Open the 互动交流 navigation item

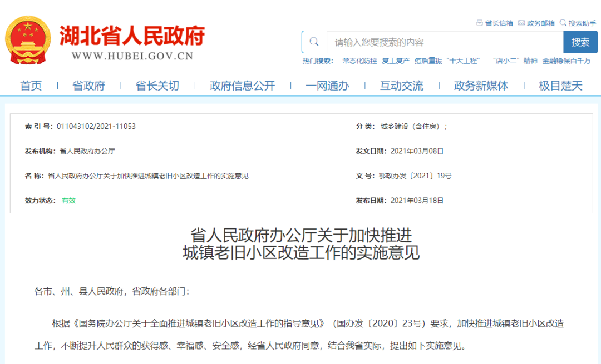[401, 86]
